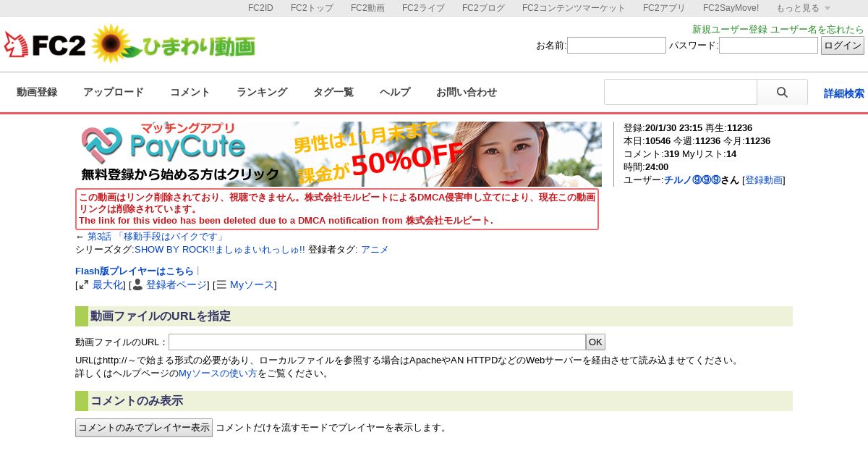868x456 pixels.
Task: Click the コメント:319 count text
Action: [x=651, y=154]
